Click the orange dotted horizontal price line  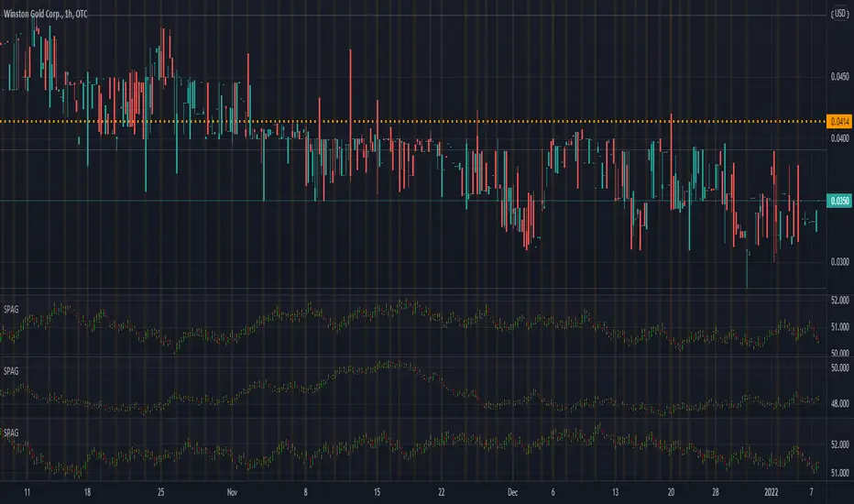pyautogui.click(x=412, y=121)
